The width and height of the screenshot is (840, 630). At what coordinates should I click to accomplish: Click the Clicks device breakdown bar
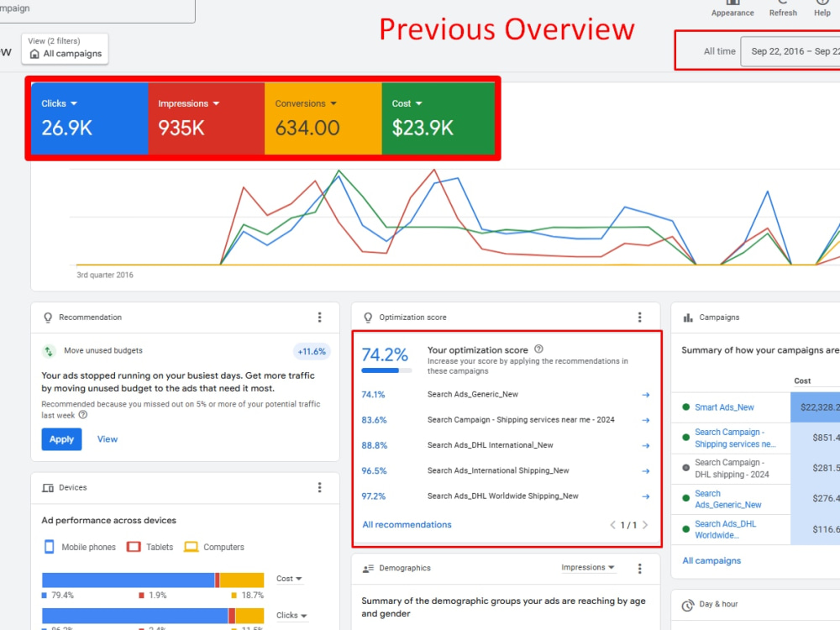pos(153,616)
